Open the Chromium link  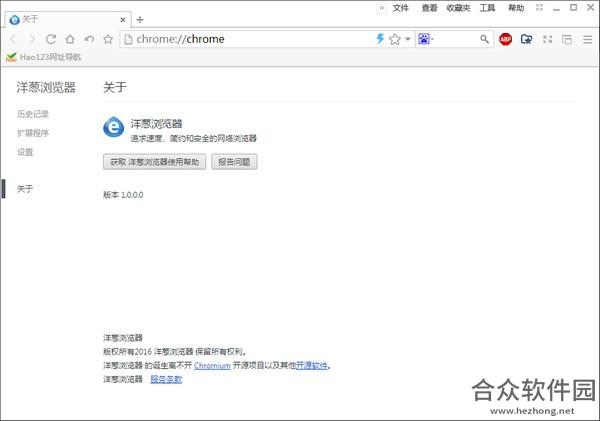[212, 366]
